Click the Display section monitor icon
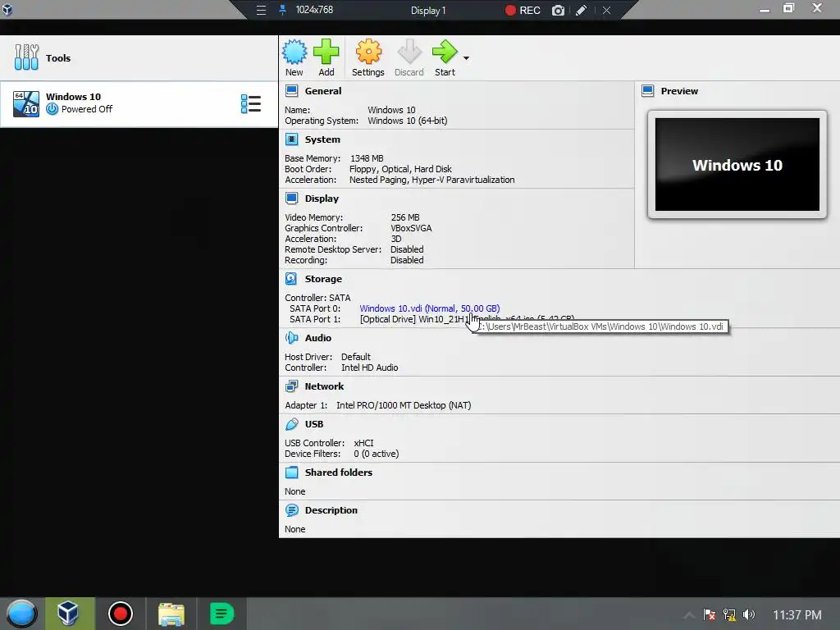Image resolution: width=840 pixels, height=630 pixels. (291, 199)
